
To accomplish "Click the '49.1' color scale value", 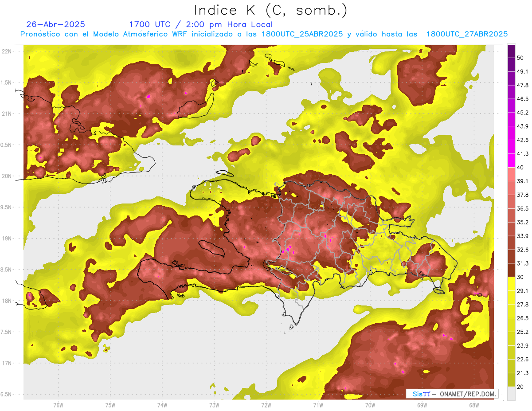I will 523,71.
